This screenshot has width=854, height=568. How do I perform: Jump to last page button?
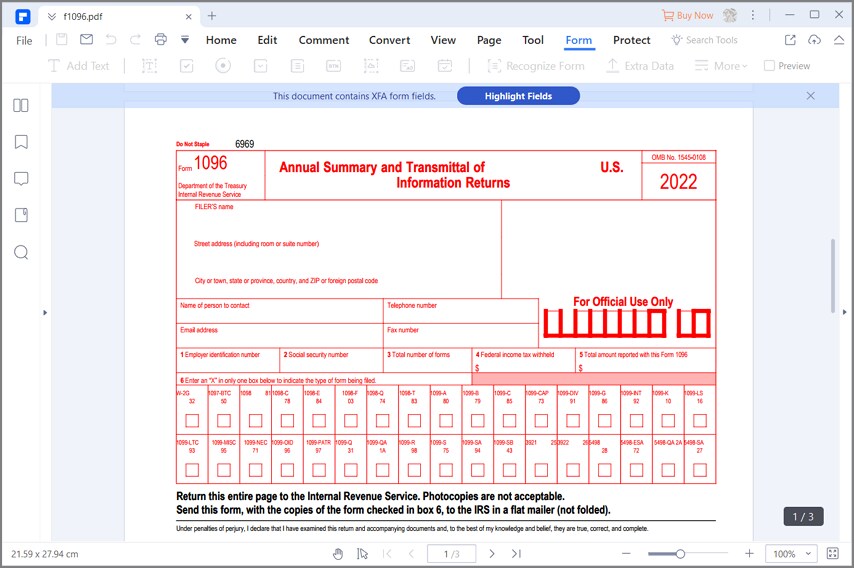(x=516, y=554)
